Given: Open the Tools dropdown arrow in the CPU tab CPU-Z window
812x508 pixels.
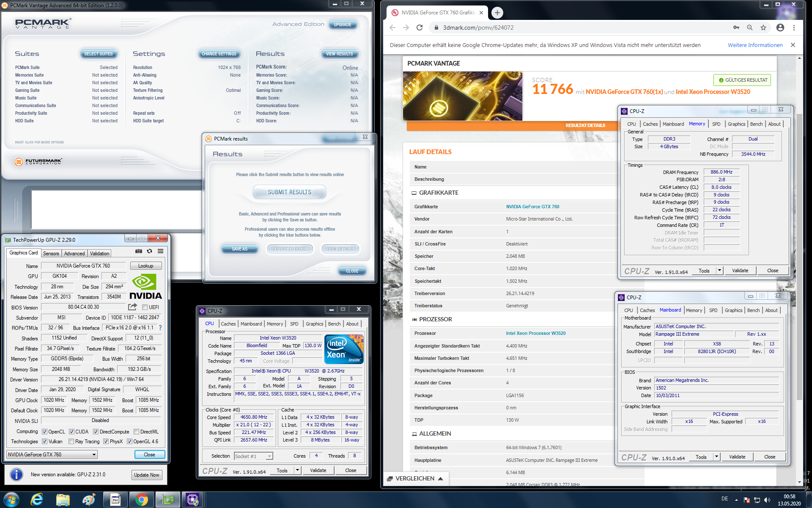Looking at the screenshot, I should [297, 470].
